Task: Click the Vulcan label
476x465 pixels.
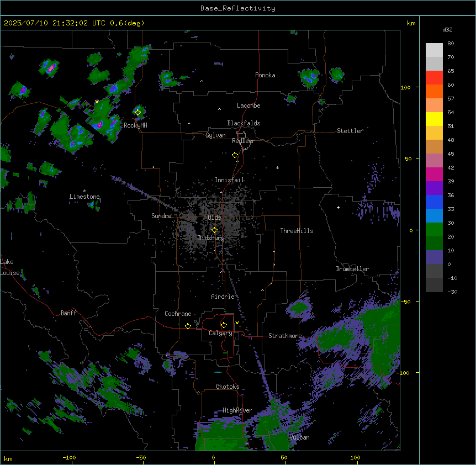Action: (x=299, y=437)
